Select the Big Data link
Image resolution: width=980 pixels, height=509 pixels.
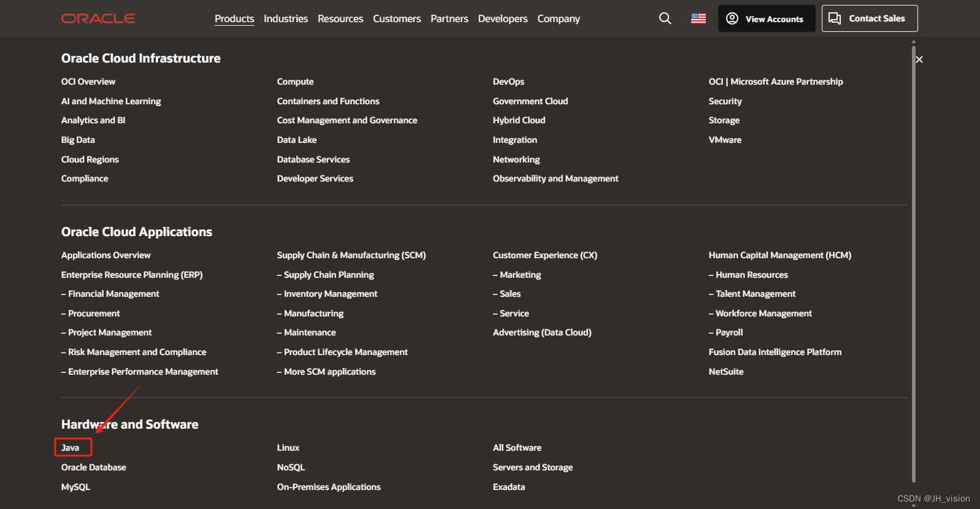(78, 140)
